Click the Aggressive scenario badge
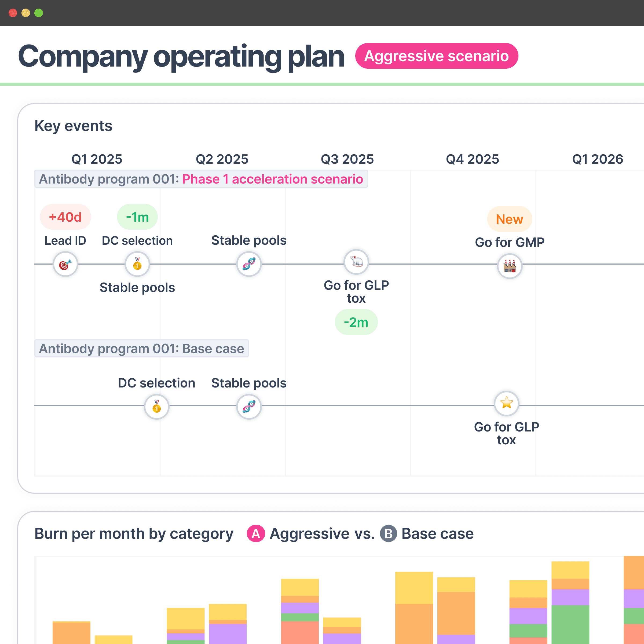Screen dimensions: 644x644 [437, 56]
